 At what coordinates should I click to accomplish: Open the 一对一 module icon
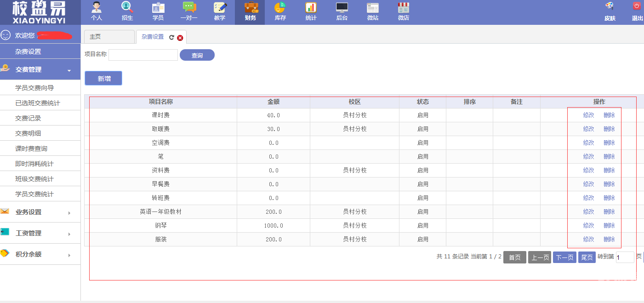pos(189,12)
